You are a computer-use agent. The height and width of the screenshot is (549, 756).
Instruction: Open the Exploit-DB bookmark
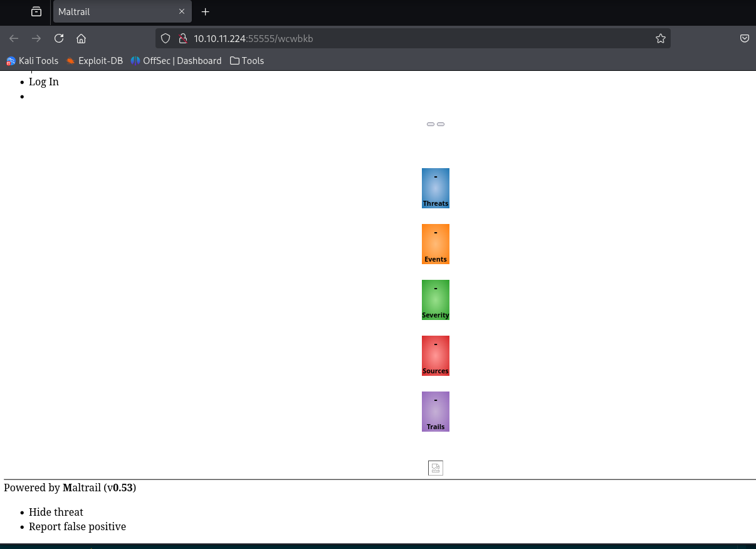95,61
